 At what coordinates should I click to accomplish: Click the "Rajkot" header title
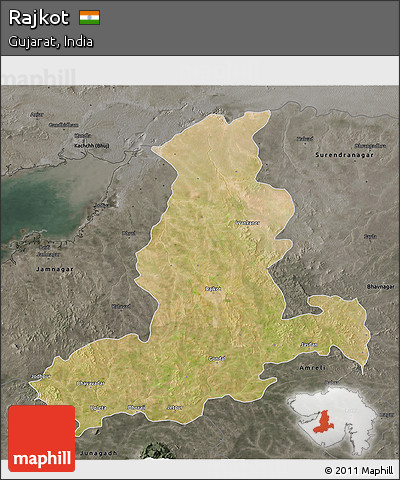(x=39, y=18)
